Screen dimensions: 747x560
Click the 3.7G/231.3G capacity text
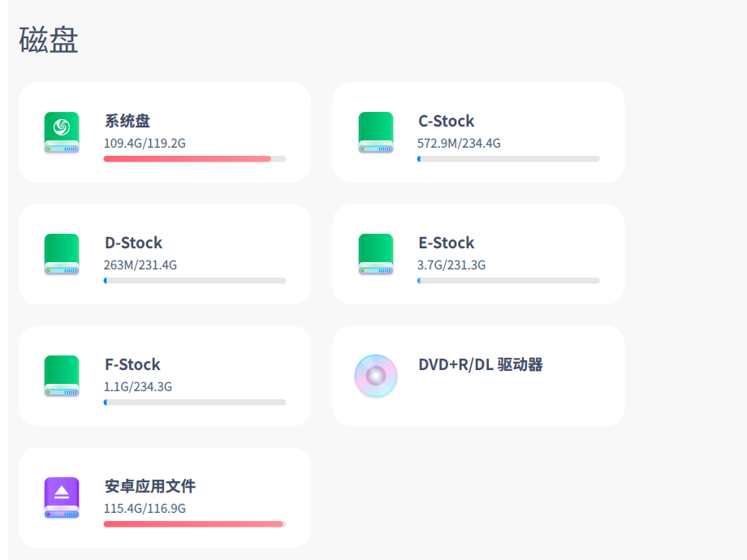coord(451,265)
